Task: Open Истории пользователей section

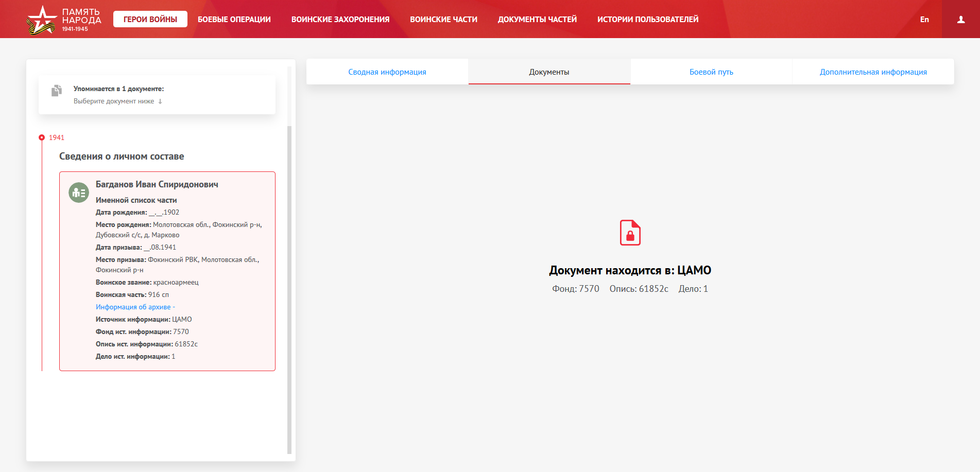Action: (x=648, y=19)
